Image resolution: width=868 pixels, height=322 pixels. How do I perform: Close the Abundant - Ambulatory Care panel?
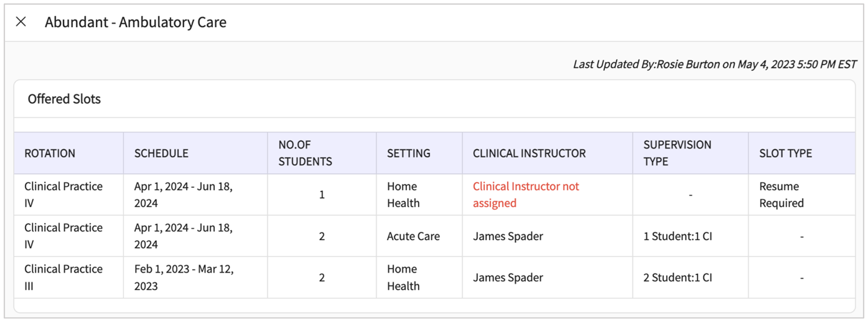coord(21,22)
